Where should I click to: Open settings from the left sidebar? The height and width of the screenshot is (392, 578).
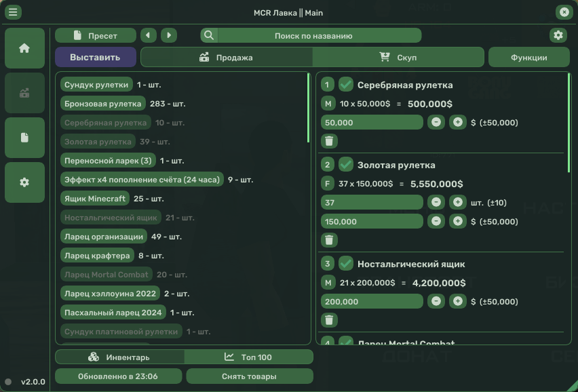24,182
